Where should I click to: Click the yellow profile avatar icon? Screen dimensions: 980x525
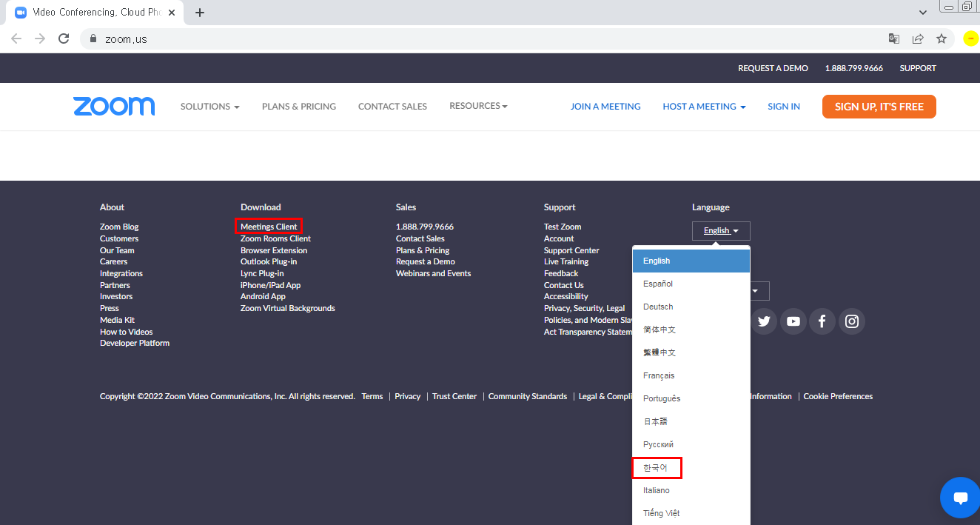click(x=971, y=39)
